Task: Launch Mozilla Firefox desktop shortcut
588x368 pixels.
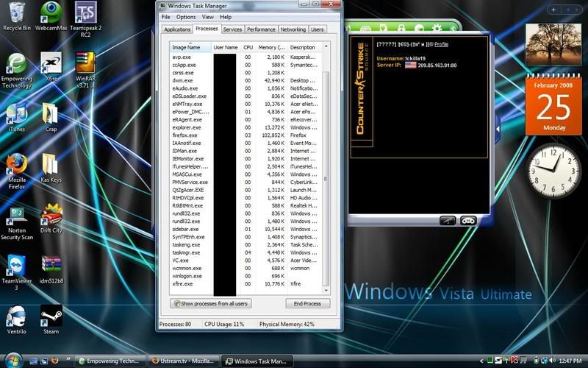Action: pos(16,171)
